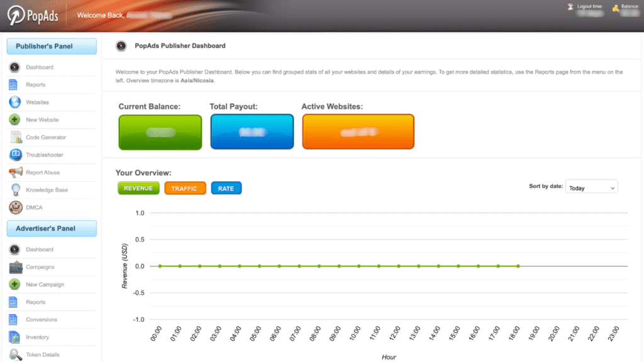Click the orange Active Websites box
This screenshot has width=644, height=362.
click(358, 132)
